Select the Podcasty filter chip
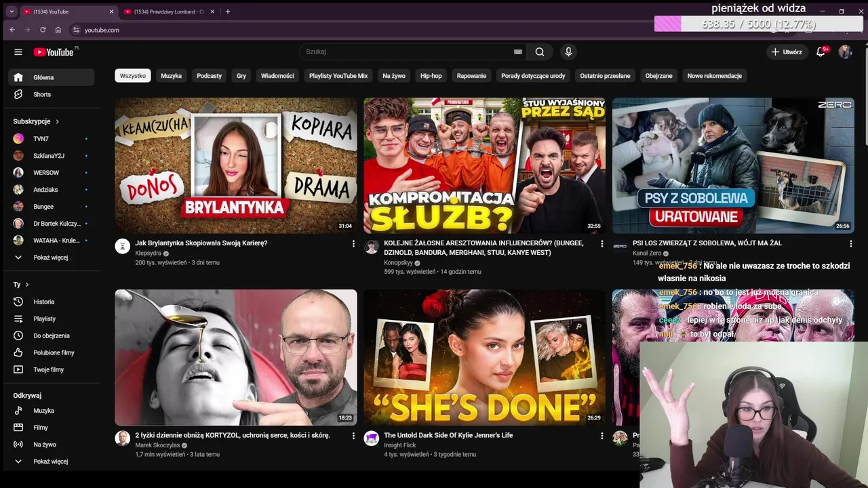This screenshot has height=488, width=868. (x=209, y=76)
